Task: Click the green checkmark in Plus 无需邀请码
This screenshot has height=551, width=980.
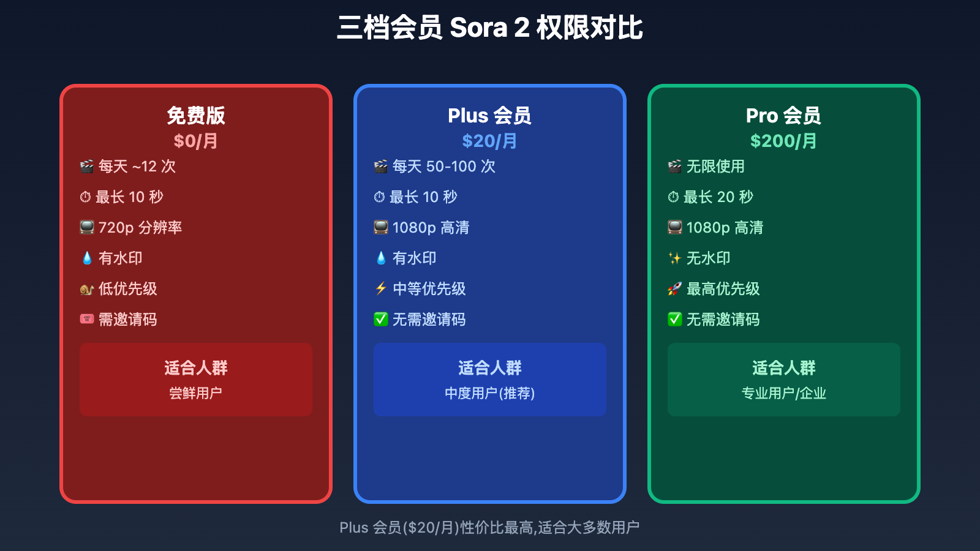Action: point(381,320)
